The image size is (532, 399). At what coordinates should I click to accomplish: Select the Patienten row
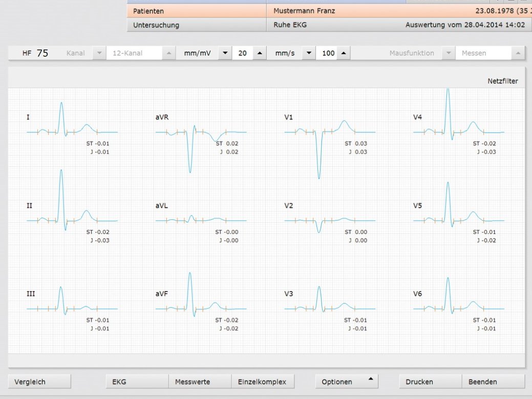196,11
